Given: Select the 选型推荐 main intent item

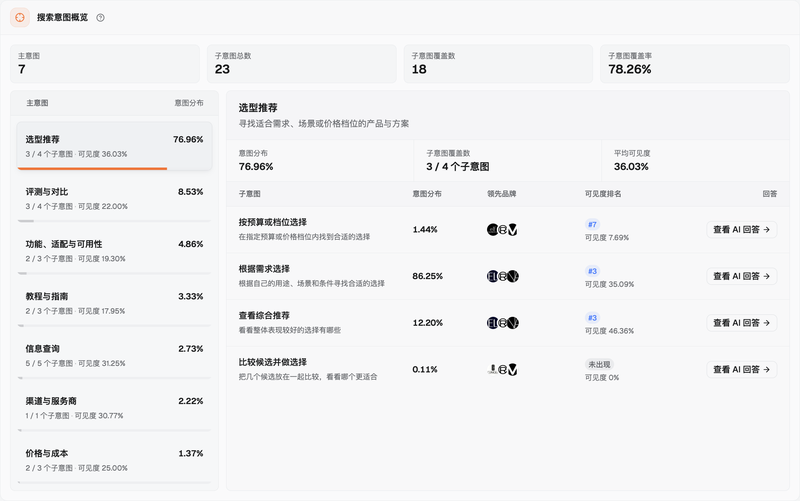Looking at the screenshot, I should pyautogui.click(x=114, y=146).
